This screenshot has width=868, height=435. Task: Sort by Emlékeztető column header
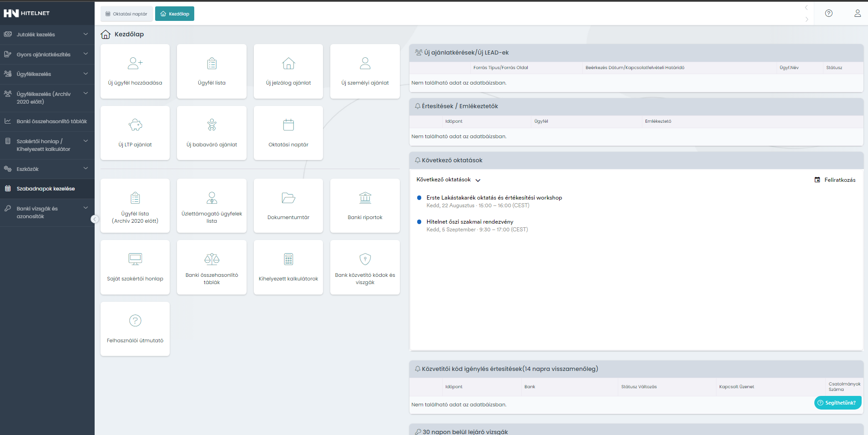[x=658, y=121]
